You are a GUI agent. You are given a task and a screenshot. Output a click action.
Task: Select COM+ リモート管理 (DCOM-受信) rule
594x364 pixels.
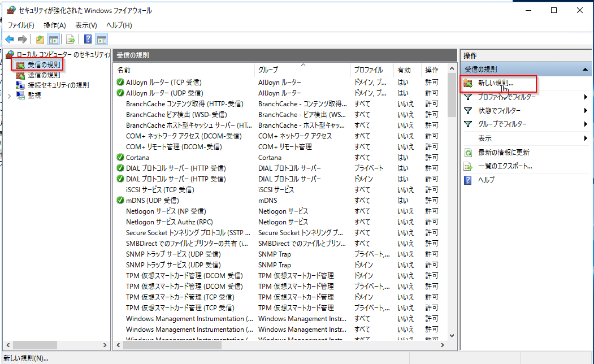280,146
